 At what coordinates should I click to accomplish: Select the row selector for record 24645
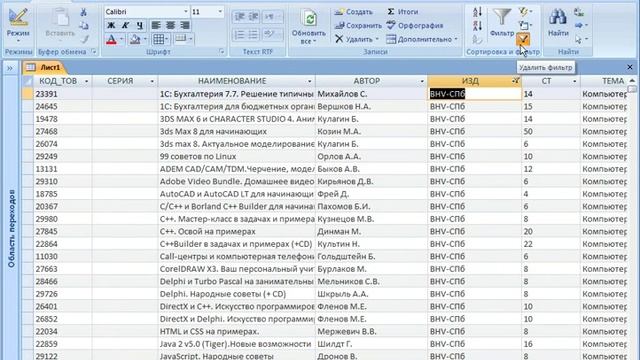[x=28, y=107]
